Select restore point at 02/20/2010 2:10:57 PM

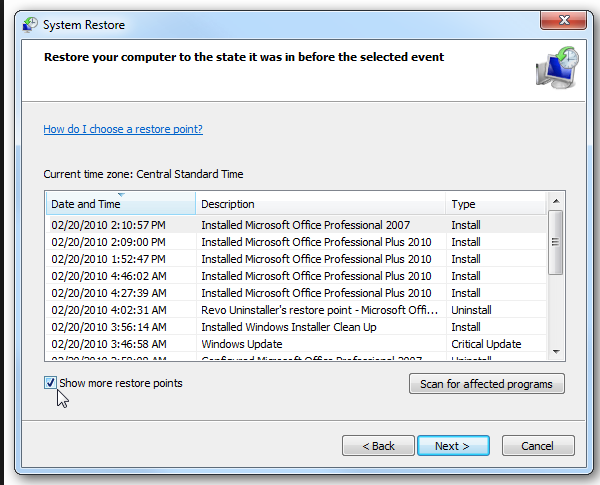(x=297, y=225)
